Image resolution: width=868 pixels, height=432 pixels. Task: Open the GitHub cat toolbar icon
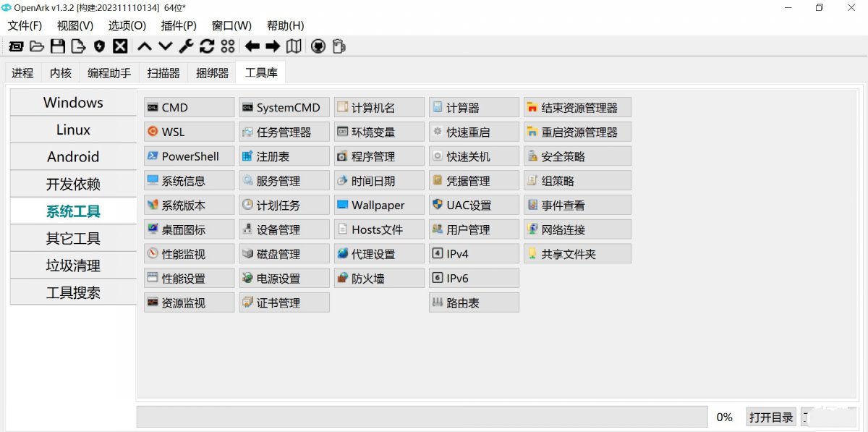(318, 46)
